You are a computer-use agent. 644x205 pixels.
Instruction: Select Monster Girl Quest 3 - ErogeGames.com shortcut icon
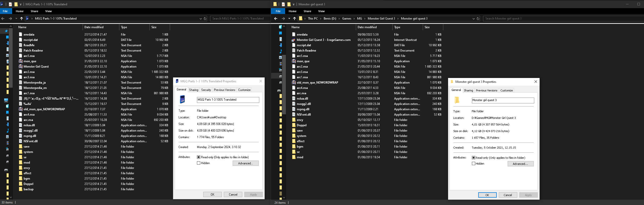pyautogui.click(x=293, y=40)
